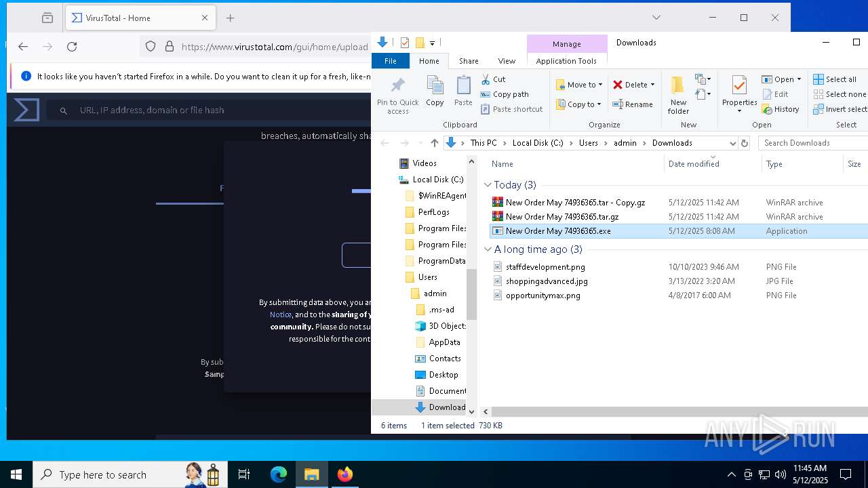This screenshot has width=868, height=488.
Task: Click Search Downloads field
Action: coord(812,143)
